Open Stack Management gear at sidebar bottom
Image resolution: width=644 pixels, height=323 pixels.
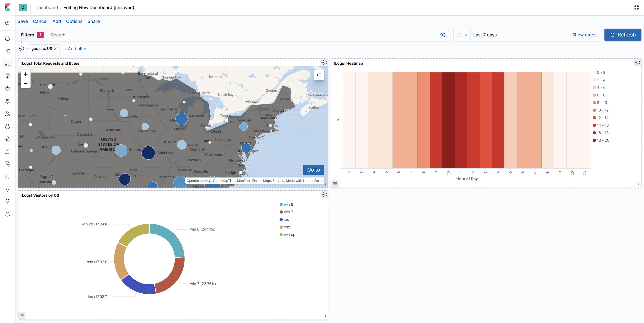point(8,214)
